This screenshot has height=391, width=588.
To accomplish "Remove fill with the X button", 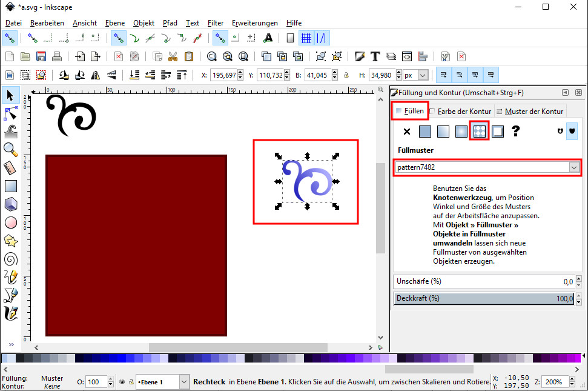I will click(x=407, y=131).
